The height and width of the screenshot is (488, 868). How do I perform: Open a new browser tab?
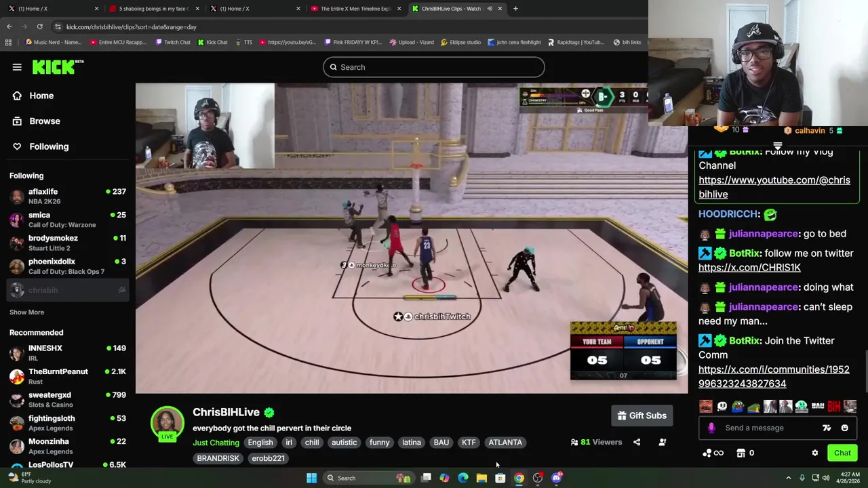click(515, 9)
